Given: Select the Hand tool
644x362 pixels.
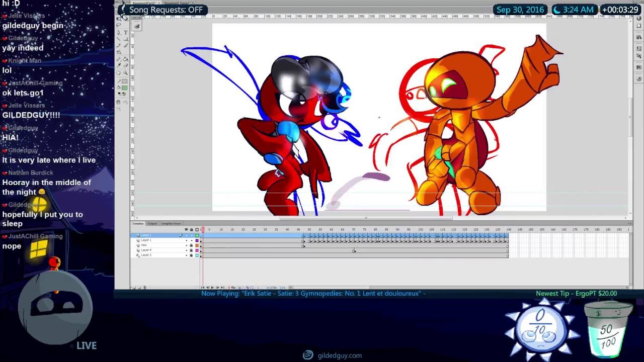Looking at the screenshot, I should pos(119,72).
